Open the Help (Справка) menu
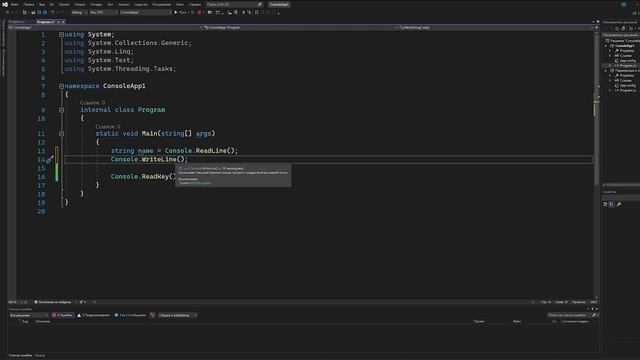Image resolution: width=640 pixels, height=360 pixels. click(x=195, y=4)
